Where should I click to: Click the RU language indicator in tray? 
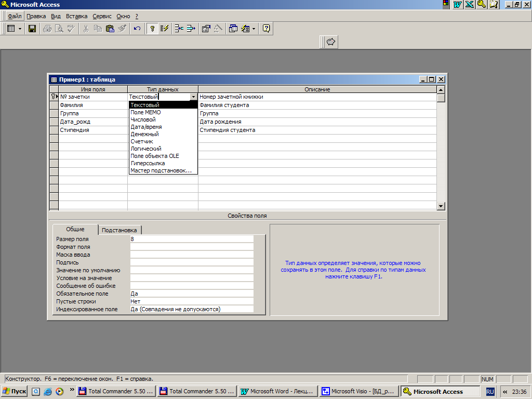click(x=490, y=392)
